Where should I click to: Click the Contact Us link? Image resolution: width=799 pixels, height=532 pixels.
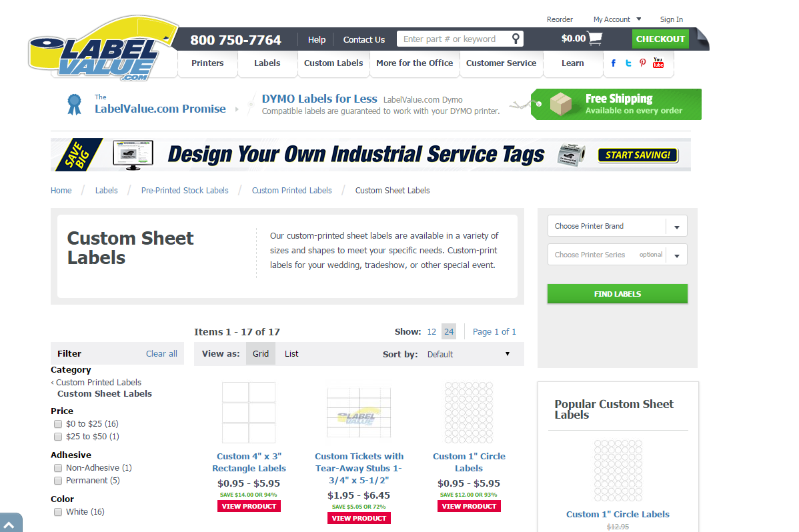pos(364,40)
